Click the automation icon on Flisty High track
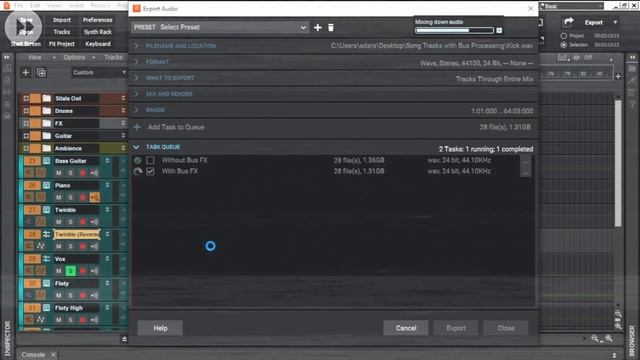Viewport: 640px width, 360px height. tap(40, 320)
